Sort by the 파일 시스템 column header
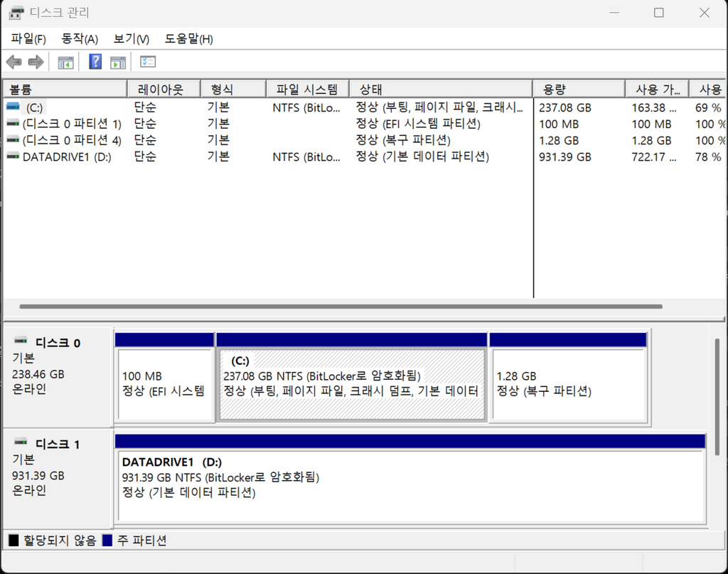The width and height of the screenshot is (728, 574). [308, 89]
